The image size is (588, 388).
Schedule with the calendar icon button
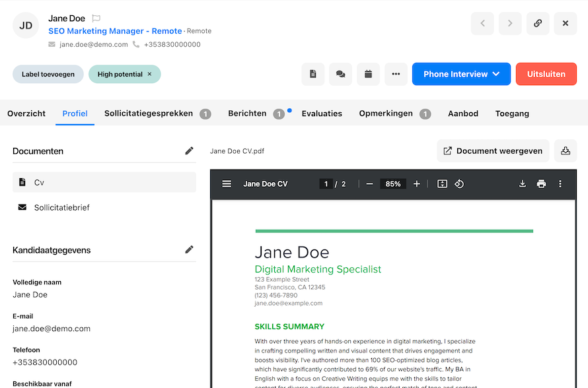coord(368,74)
